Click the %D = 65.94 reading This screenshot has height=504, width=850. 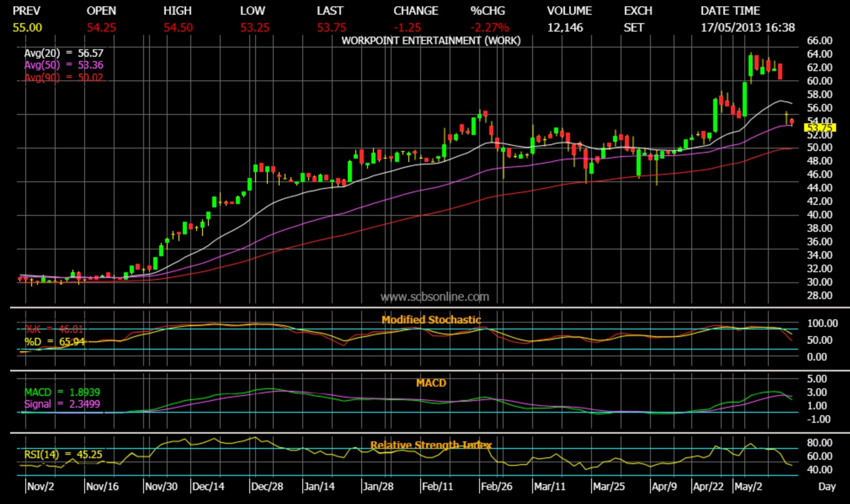[55, 342]
